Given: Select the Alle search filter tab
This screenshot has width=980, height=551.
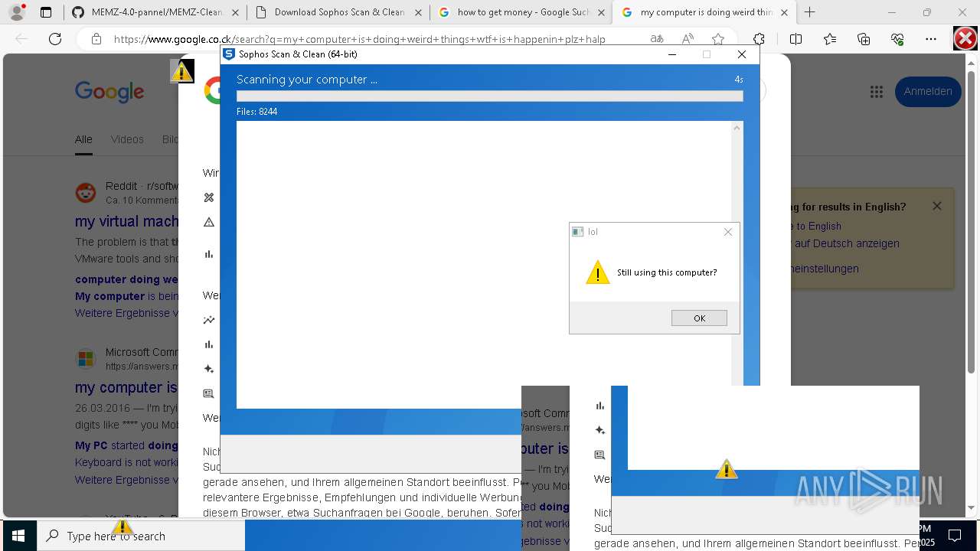Looking at the screenshot, I should click(x=83, y=139).
